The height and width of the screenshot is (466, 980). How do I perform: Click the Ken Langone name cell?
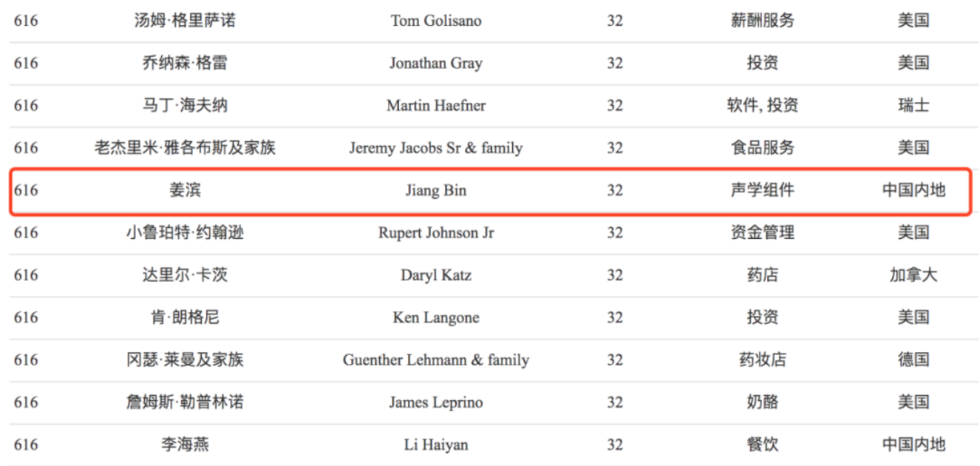pyautogui.click(x=435, y=317)
